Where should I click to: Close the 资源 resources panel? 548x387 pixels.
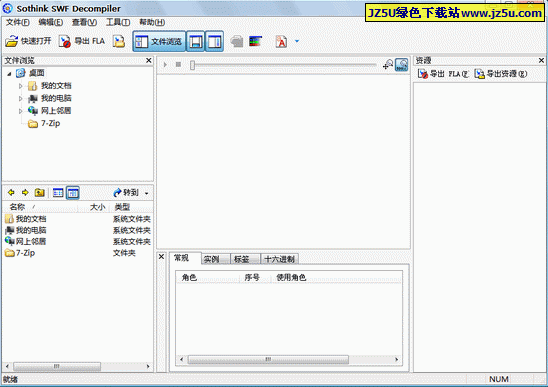click(541, 60)
